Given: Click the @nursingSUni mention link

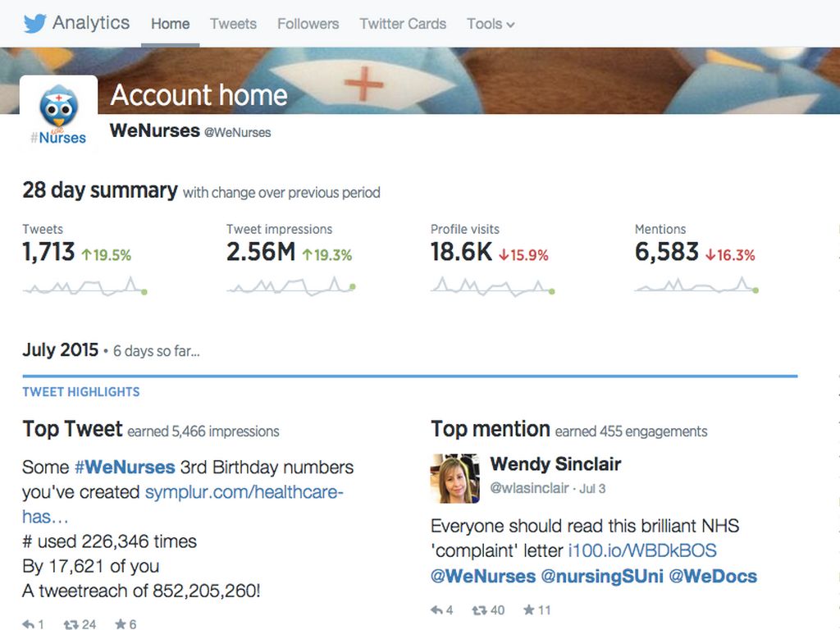Looking at the screenshot, I should click(x=602, y=576).
